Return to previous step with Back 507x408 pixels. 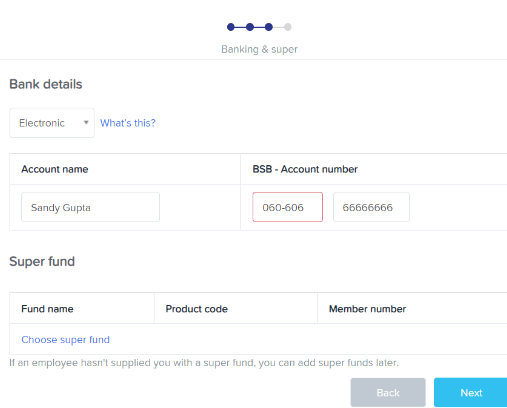click(388, 392)
